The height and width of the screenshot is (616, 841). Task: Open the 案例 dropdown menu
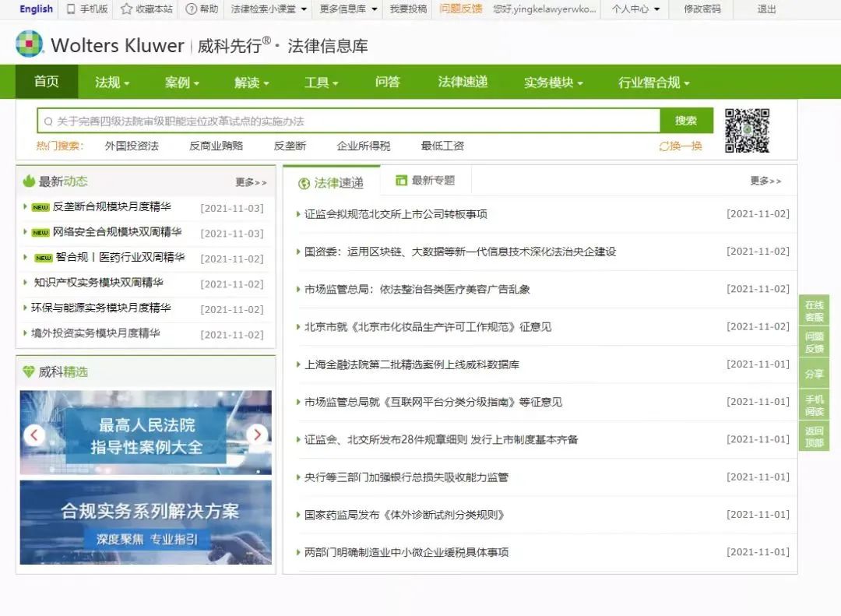coord(181,82)
